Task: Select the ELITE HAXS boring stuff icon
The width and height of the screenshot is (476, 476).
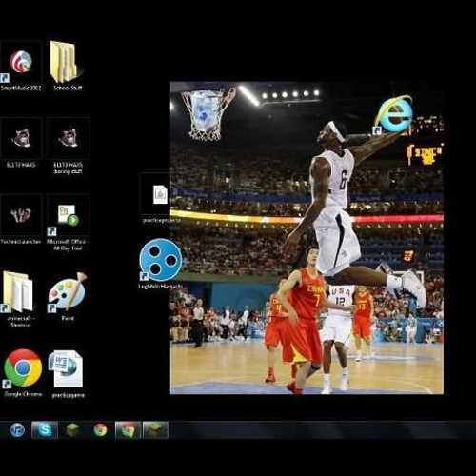Action: click(68, 147)
